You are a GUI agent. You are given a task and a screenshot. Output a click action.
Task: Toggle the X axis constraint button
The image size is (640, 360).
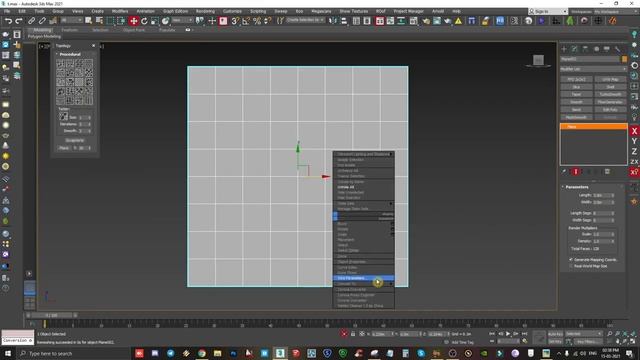point(634,131)
